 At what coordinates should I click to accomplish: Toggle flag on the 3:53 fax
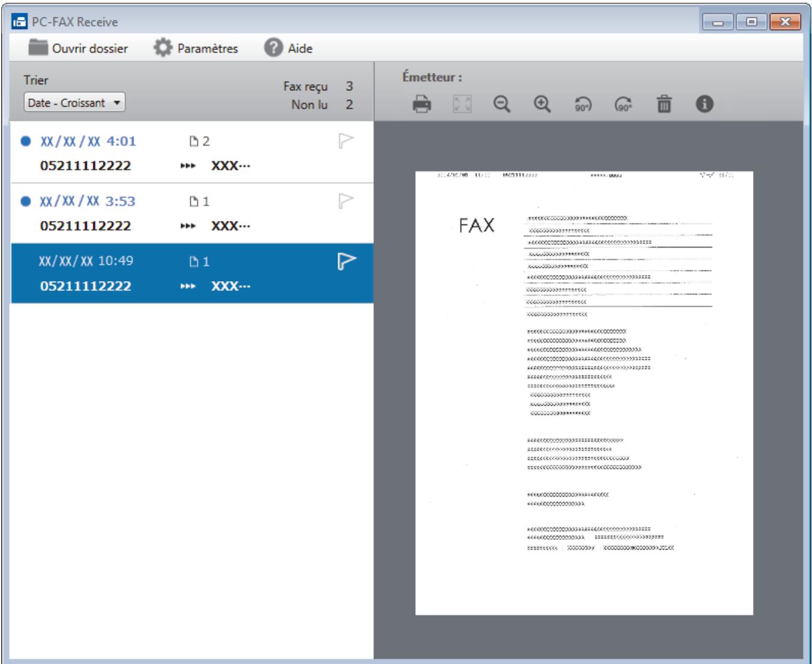[346, 200]
